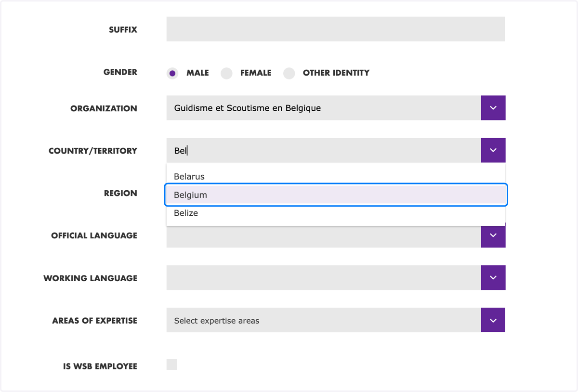Pick Belarus from the country list
The height and width of the screenshot is (392, 578).
tap(336, 176)
